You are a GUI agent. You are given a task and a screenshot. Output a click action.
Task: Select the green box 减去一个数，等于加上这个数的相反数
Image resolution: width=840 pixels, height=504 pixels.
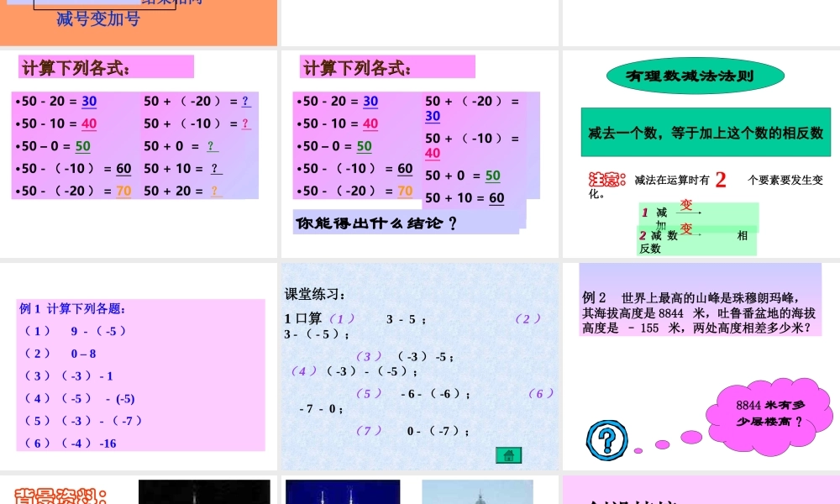tap(706, 132)
